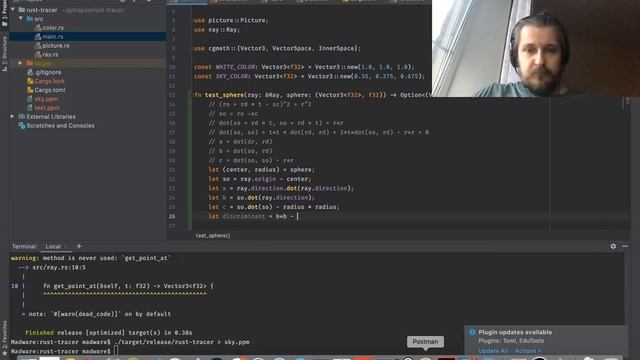Select main.rs file in project tree

[53, 37]
